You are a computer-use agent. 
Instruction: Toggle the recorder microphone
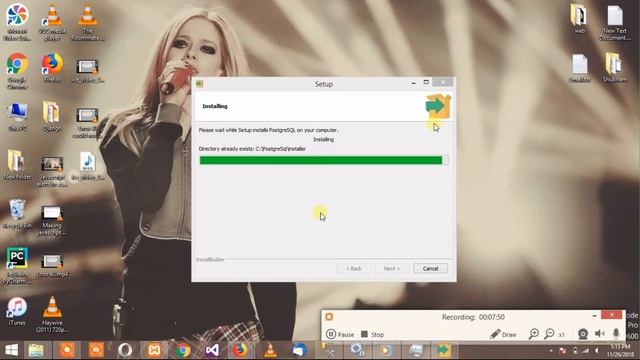coord(616,334)
